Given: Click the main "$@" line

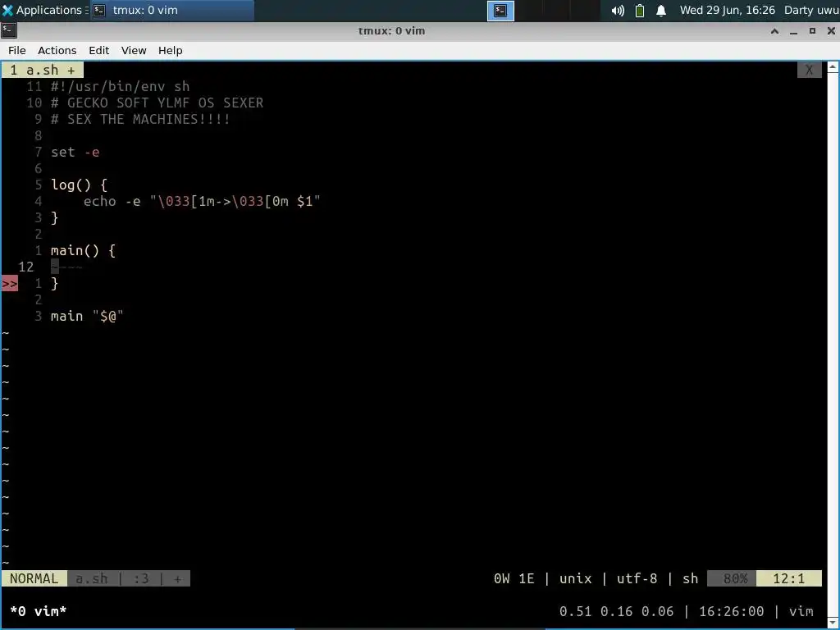Looking at the screenshot, I should pyautogui.click(x=87, y=316).
